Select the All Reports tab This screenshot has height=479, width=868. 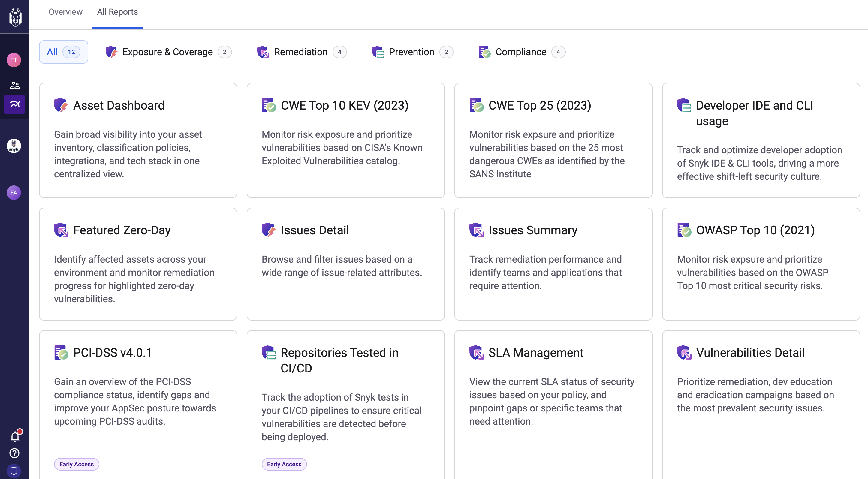[117, 12]
